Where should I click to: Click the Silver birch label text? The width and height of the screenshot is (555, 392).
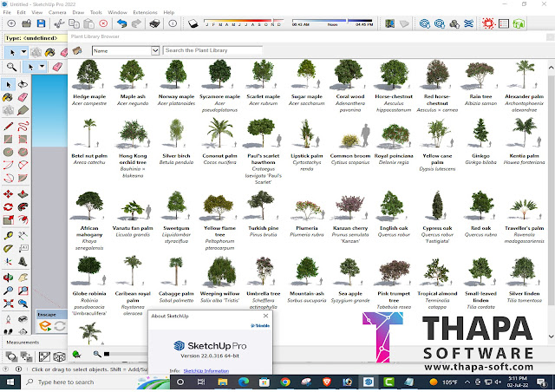pyautogui.click(x=176, y=156)
